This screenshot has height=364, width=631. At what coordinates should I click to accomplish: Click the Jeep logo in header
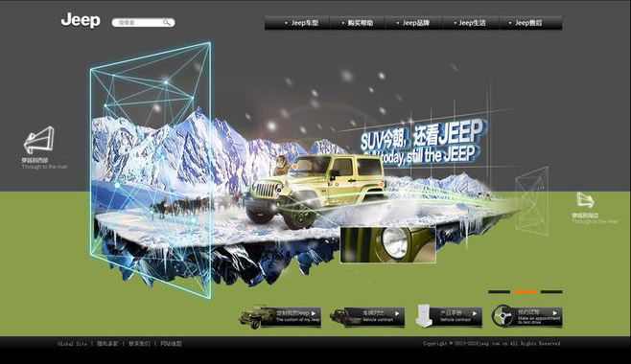(x=81, y=20)
